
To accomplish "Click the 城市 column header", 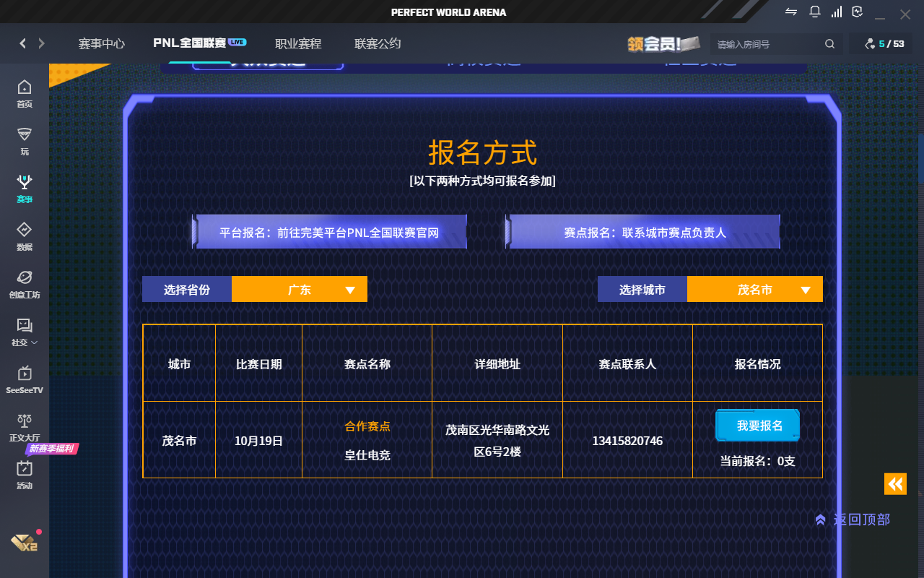I will click(x=179, y=363).
